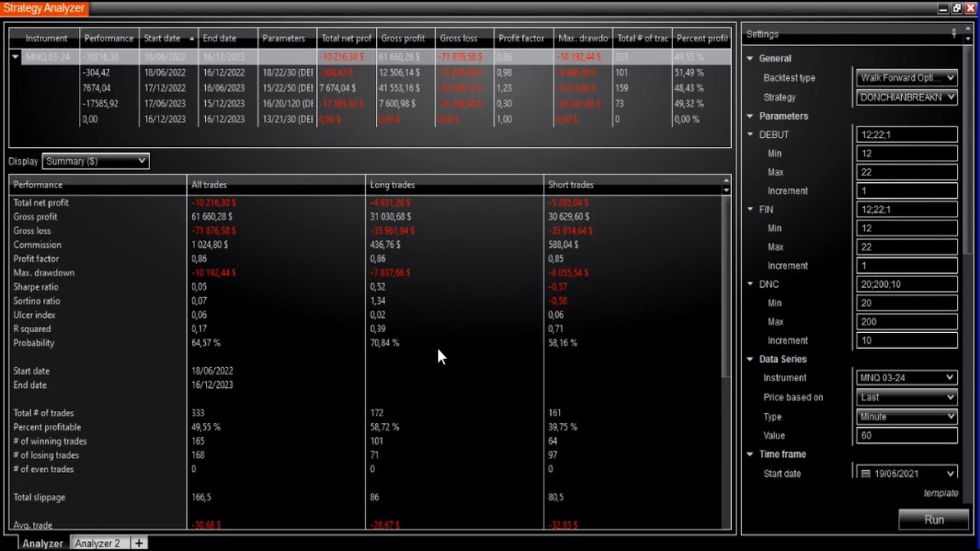Click the DEBUT Min input field
Screen dimensions: 980x551
click(906, 153)
